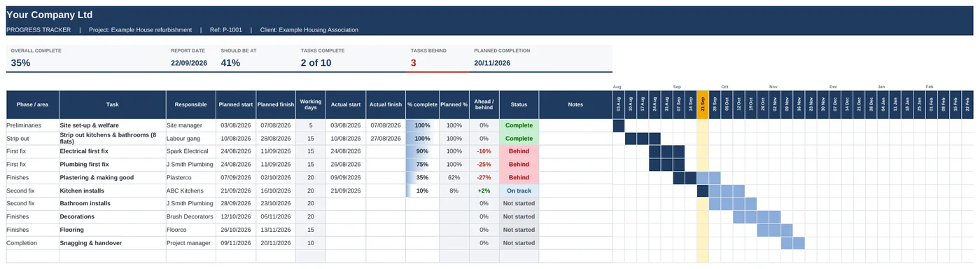Select the "Labour gang" responsible cell

click(190, 138)
